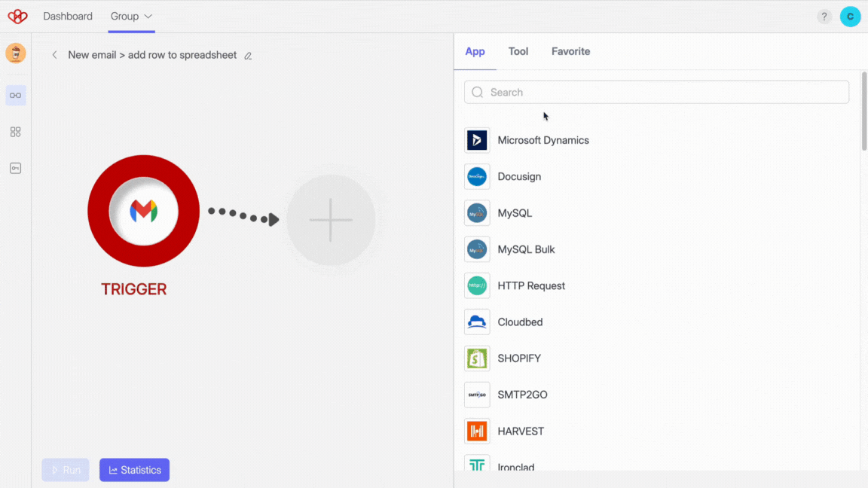Screen dimensions: 868x488
Task: Choose HARVEST from the app list
Action: point(521,431)
